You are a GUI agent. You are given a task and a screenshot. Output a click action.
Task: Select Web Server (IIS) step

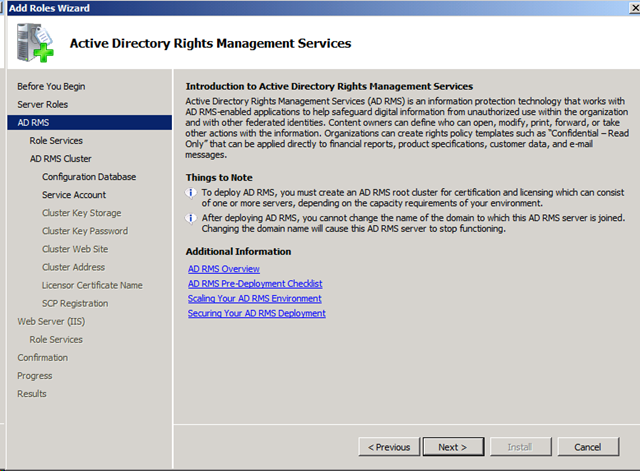[x=51, y=321]
